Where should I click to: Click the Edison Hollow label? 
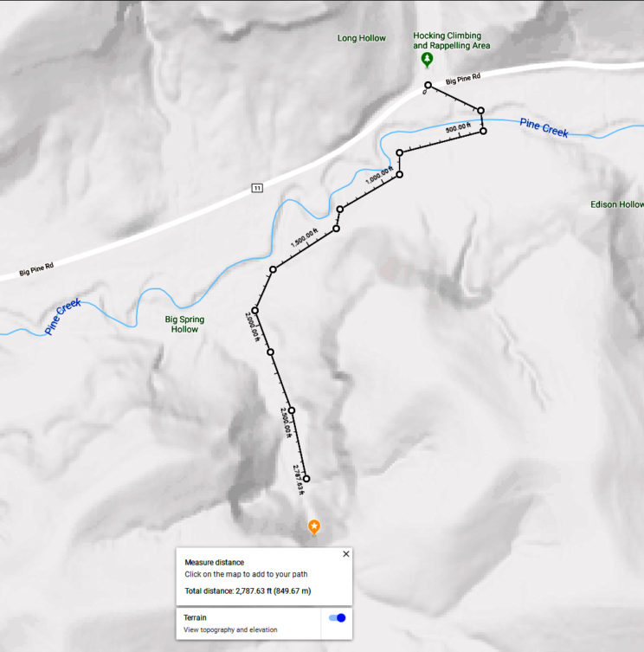617,204
